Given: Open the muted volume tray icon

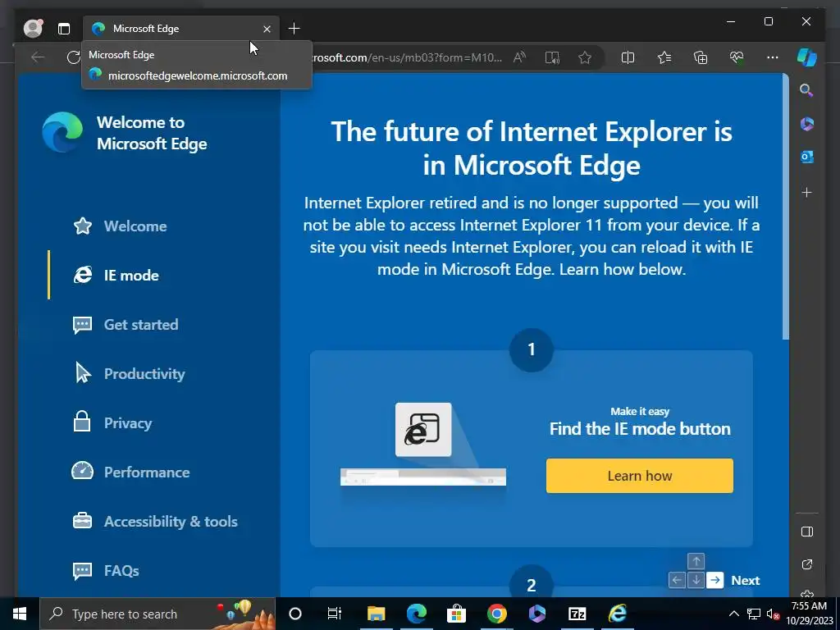Looking at the screenshot, I should click(773, 614).
